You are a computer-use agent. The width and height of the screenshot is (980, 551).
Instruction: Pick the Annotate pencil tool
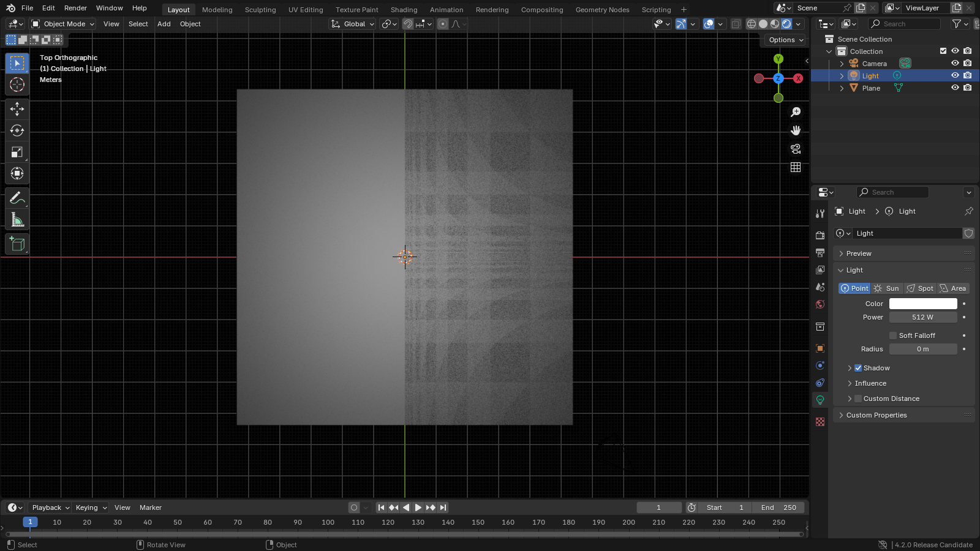[17, 198]
